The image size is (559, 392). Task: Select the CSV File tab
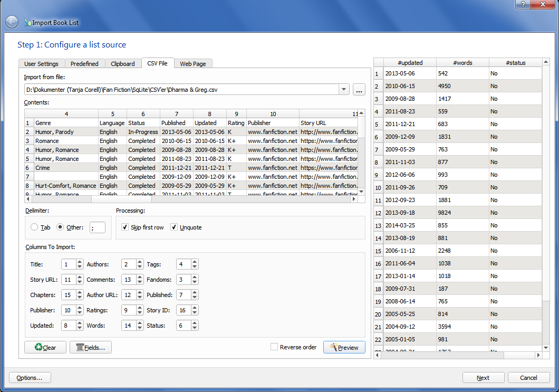158,63
